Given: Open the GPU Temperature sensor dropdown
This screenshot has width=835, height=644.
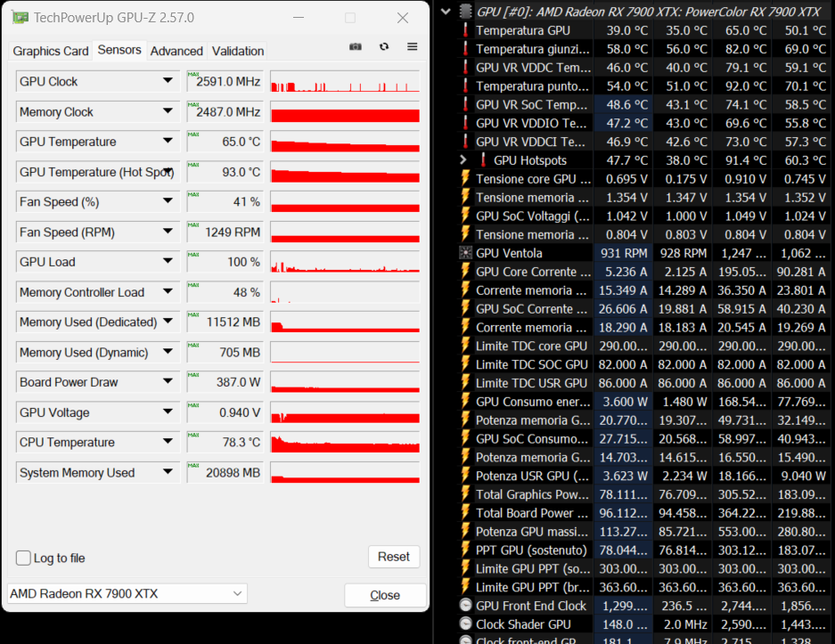Looking at the screenshot, I should coord(168,141).
